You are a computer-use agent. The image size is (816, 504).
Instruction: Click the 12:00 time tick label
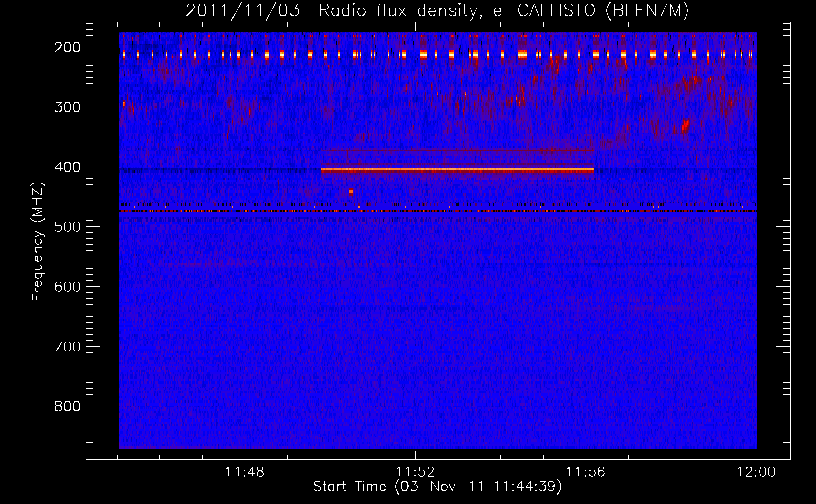pos(756,472)
